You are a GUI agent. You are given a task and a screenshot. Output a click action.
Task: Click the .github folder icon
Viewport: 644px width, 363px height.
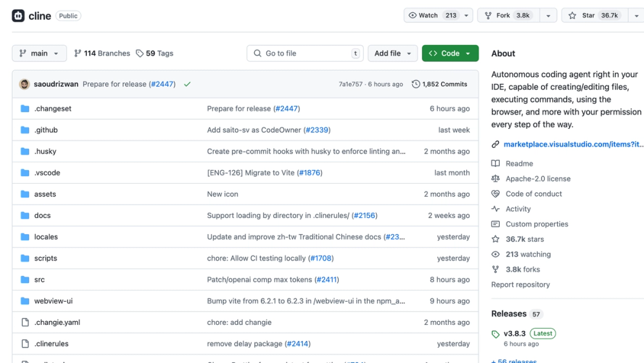coord(25,130)
